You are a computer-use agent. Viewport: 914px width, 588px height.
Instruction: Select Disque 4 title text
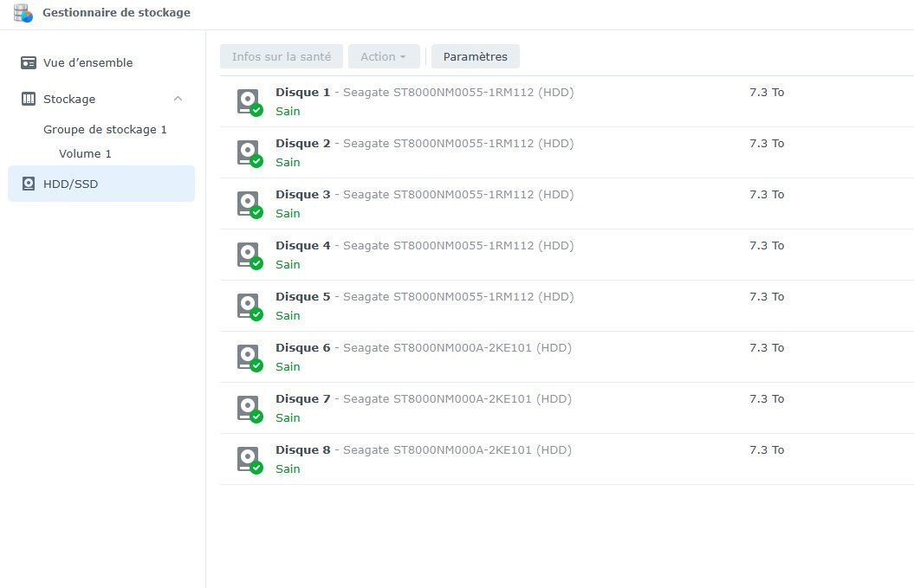[x=303, y=245]
